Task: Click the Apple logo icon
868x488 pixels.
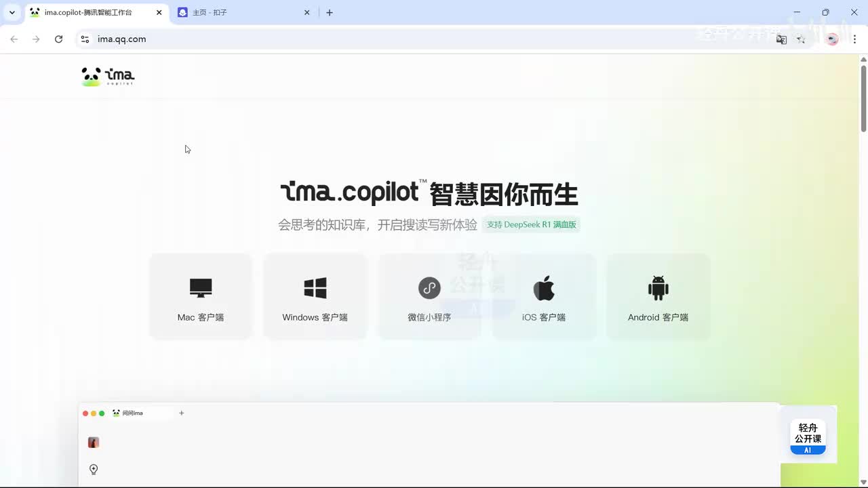Action: point(544,288)
